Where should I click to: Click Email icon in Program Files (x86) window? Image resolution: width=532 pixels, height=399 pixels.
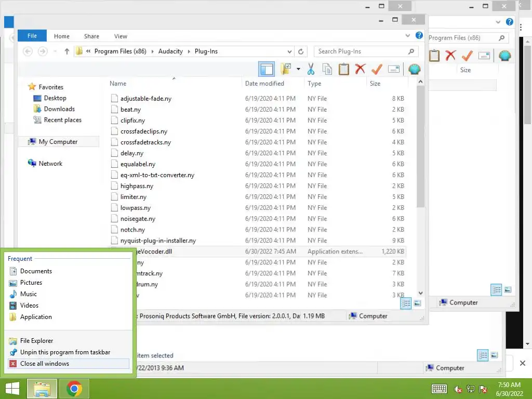[x=484, y=56]
